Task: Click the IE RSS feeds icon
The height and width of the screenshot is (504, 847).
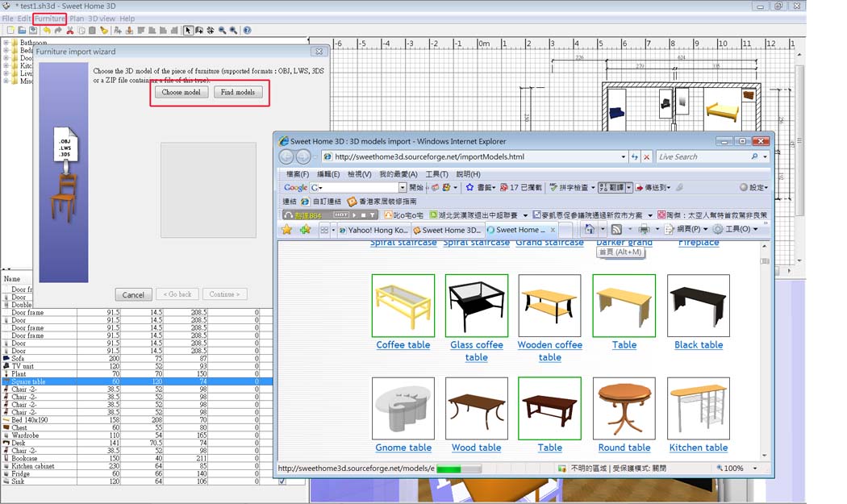Action: click(x=616, y=230)
